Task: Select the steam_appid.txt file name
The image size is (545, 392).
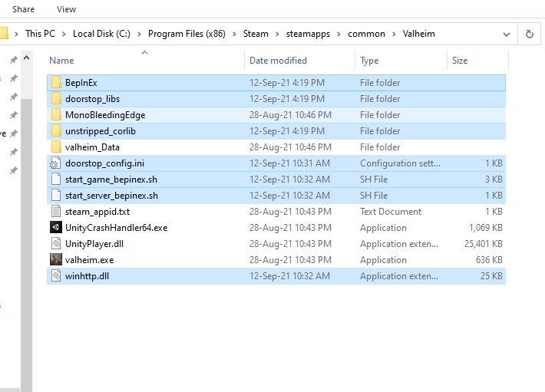Action: (97, 212)
